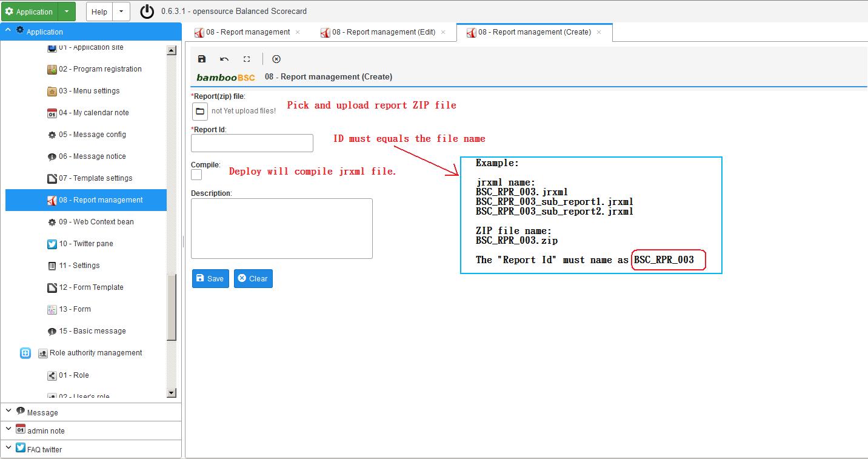Click the folder icon to upload ZIP

(200, 112)
